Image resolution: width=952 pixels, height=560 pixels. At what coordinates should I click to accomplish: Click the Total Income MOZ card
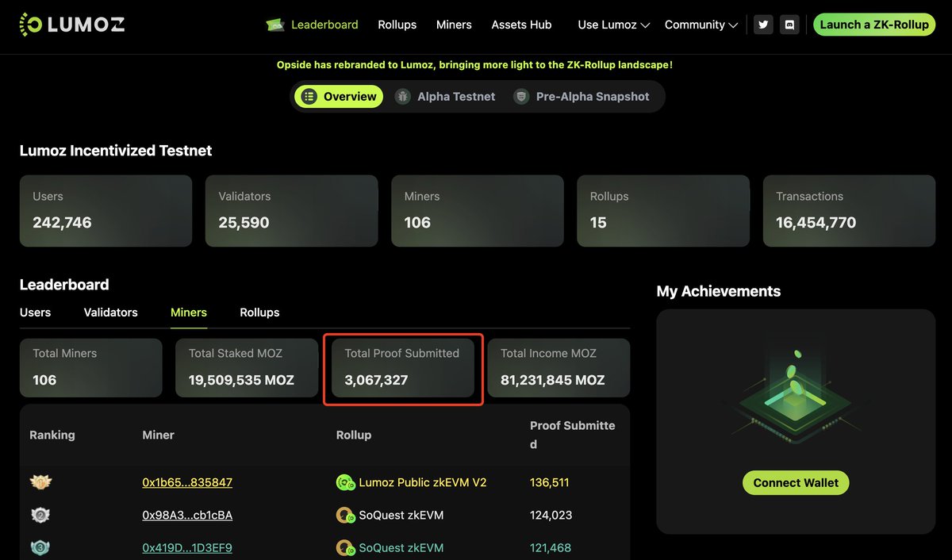coord(559,368)
